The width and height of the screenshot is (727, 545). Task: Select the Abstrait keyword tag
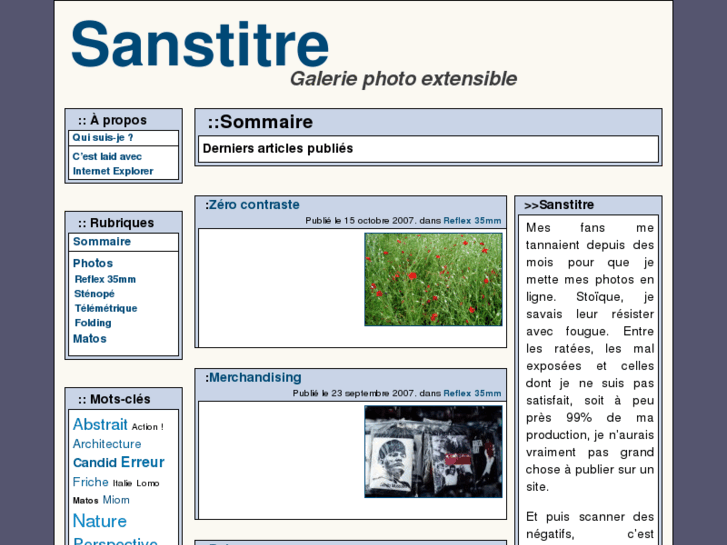coord(100,424)
